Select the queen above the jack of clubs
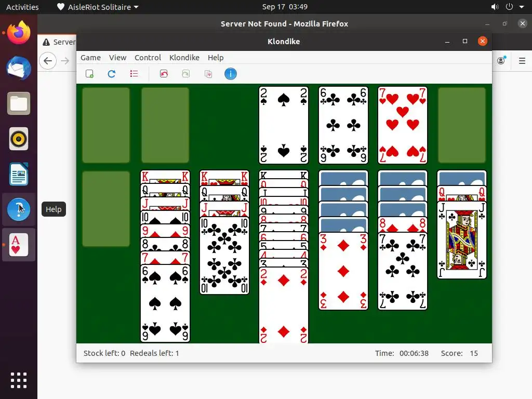Image resolution: width=532 pixels, height=399 pixels. [x=462, y=194]
